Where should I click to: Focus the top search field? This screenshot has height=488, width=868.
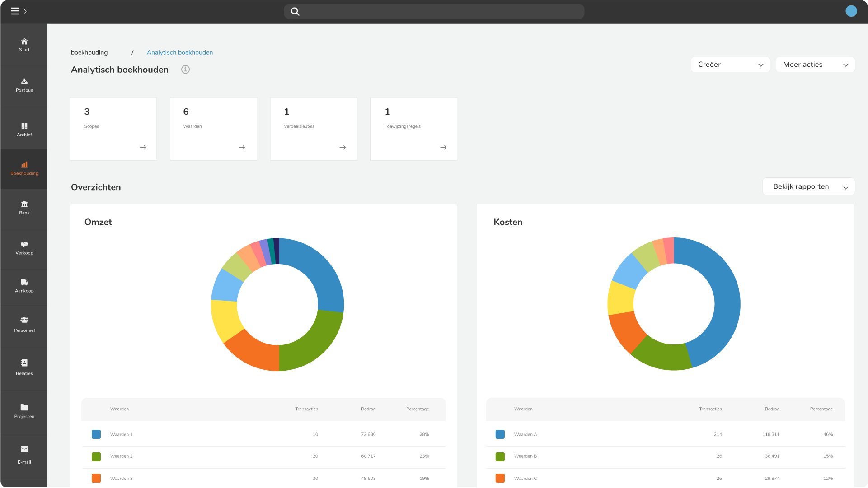(434, 11)
